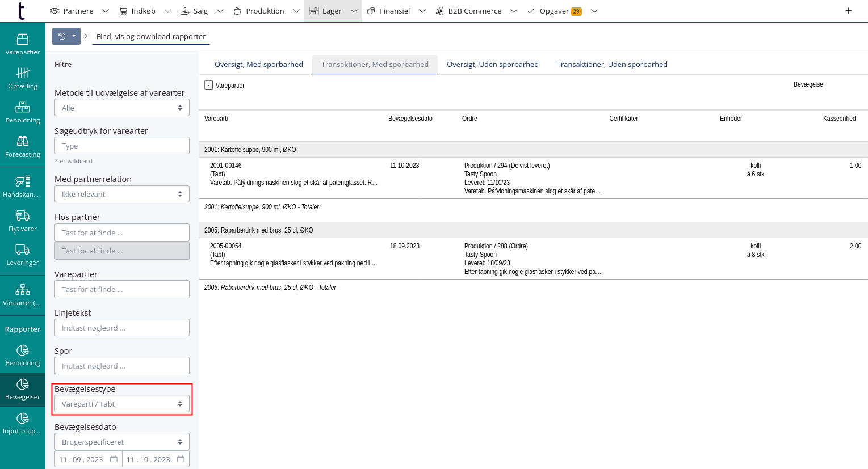Switch to Oversigt, Med sporbarhed tab
The image size is (868, 469).
259,64
